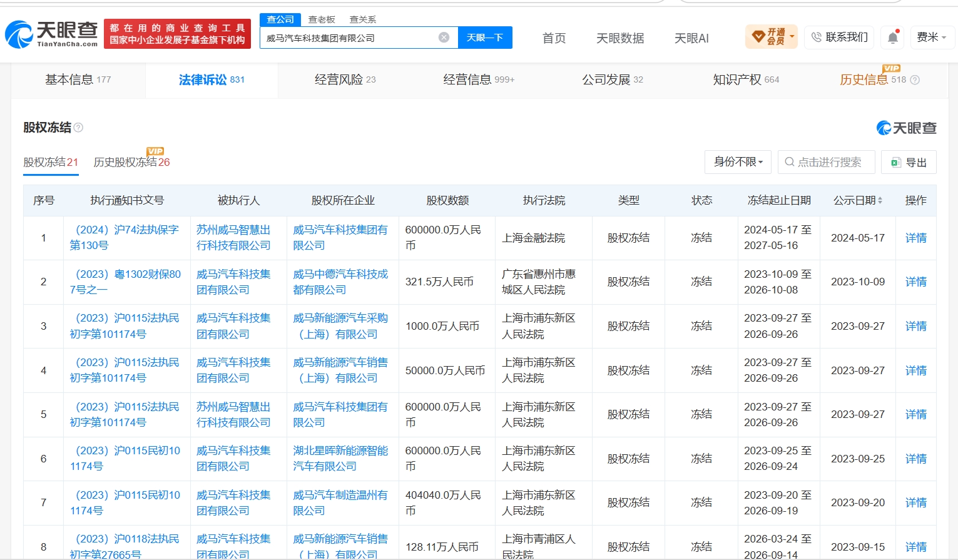This screenshot has width=958, height=560.
Task: Open 详情 for the row dated 2023-09-20
Action: coord(916,503)
